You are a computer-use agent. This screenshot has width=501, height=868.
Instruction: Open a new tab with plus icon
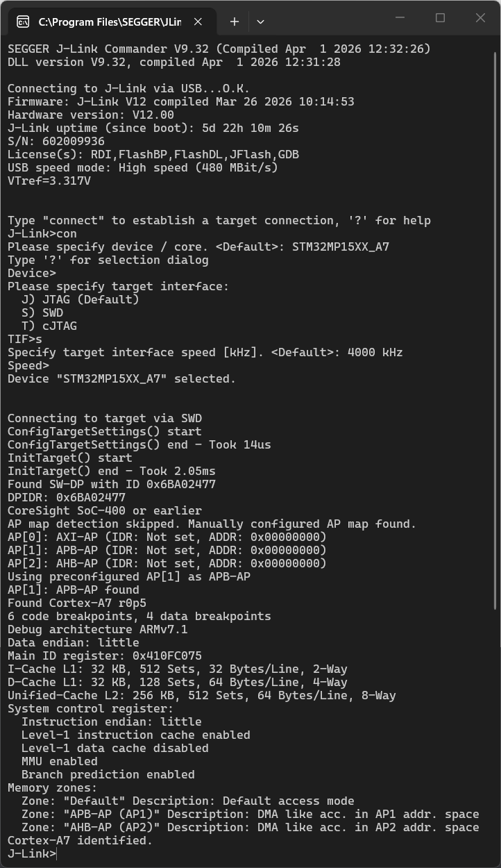pos(235,22)
